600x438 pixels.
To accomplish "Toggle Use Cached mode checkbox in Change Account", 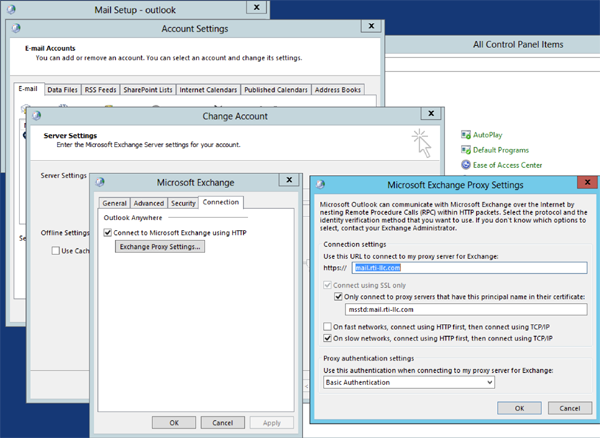I will tap(55, 251).
